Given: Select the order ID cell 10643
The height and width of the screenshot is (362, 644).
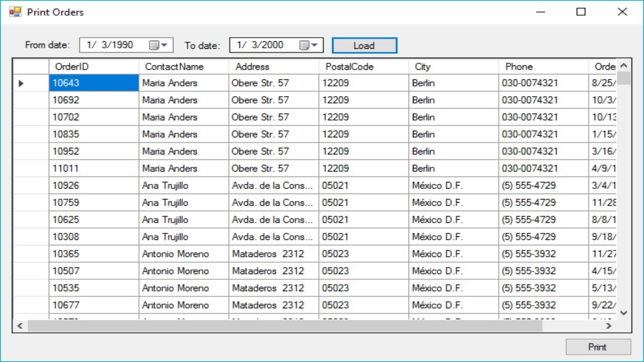Looking at the screenshot, I should (x=94, y=83).
